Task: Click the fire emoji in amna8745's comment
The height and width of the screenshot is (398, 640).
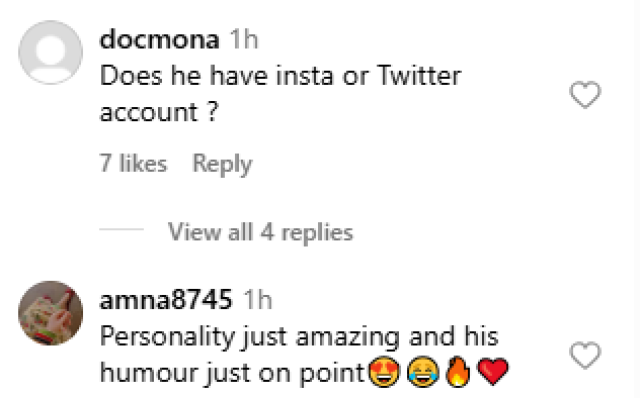Action: 458,371
